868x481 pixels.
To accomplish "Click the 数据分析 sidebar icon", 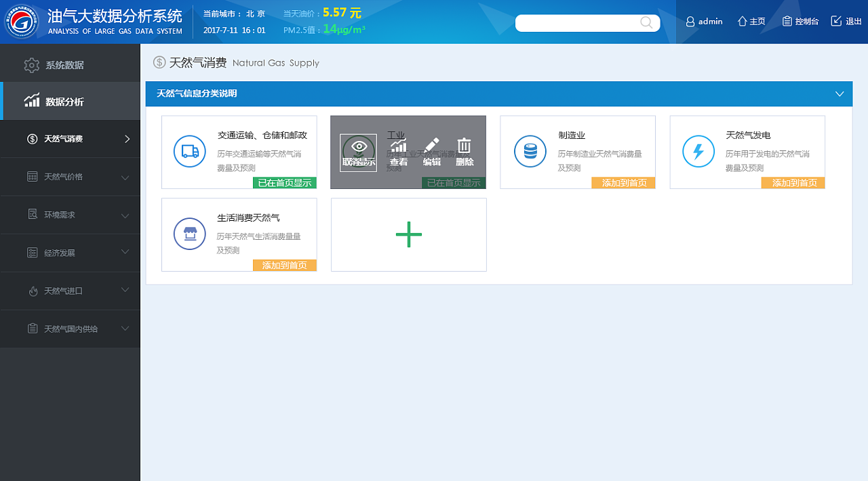I will pos(31,100).
